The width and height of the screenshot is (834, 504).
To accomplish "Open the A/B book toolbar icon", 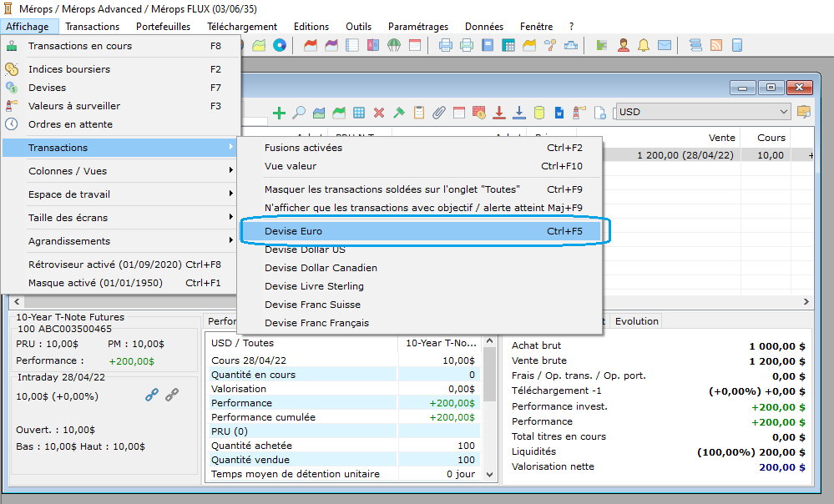I will (373, 45).
